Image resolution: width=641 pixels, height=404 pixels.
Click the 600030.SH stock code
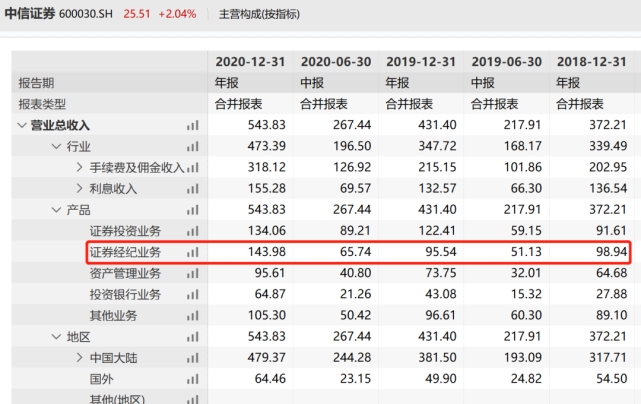[x=86, y=14]
